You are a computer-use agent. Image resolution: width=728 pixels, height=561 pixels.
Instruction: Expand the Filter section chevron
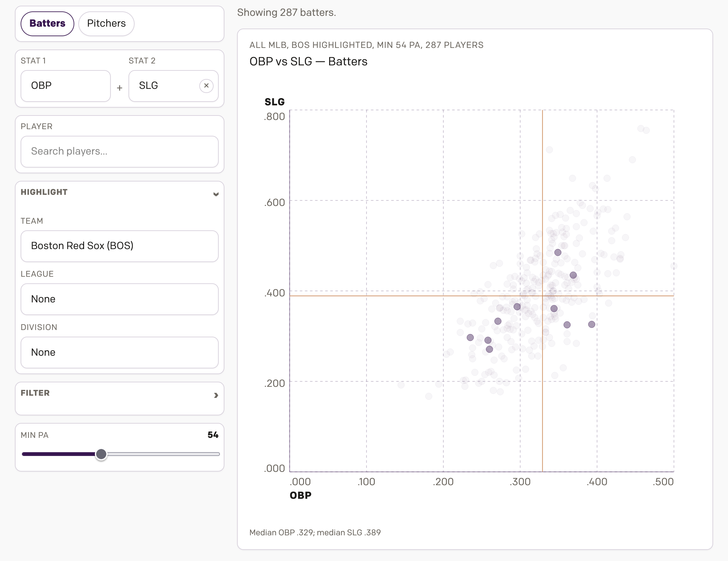[x=216, y=395]
